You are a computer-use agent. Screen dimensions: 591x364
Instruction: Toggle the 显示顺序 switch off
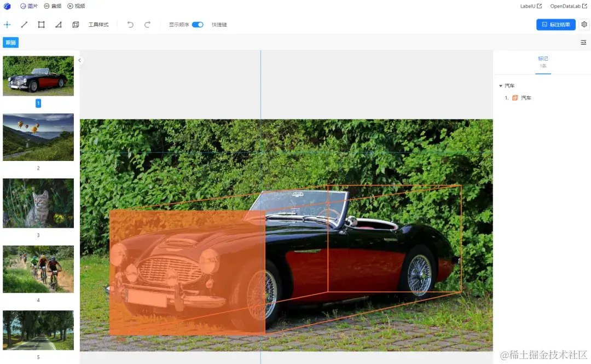click(198, 25)
